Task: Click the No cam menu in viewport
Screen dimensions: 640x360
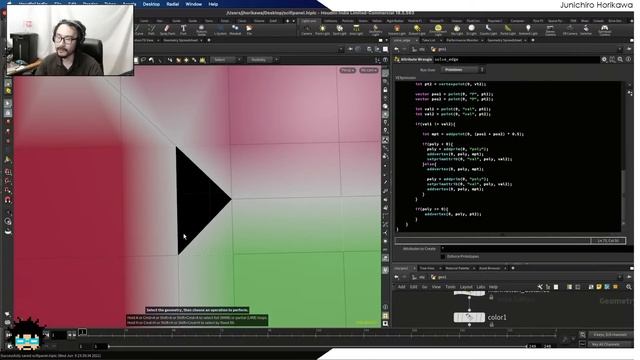Action: 369,71
